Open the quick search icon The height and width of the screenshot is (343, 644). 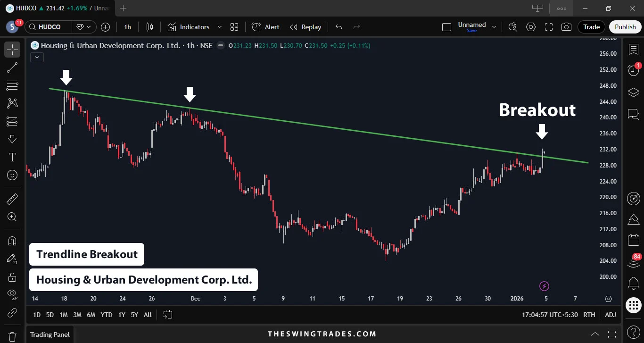tap(513, 27)
